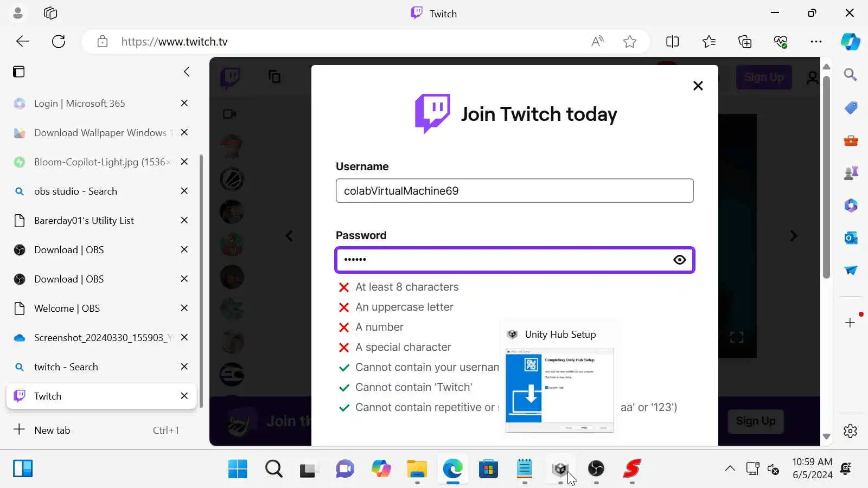This screenshot has height=488, width=868.
Task: Click the scroll-down arrow of page scrollbar
Action: [x=826, y=436]
